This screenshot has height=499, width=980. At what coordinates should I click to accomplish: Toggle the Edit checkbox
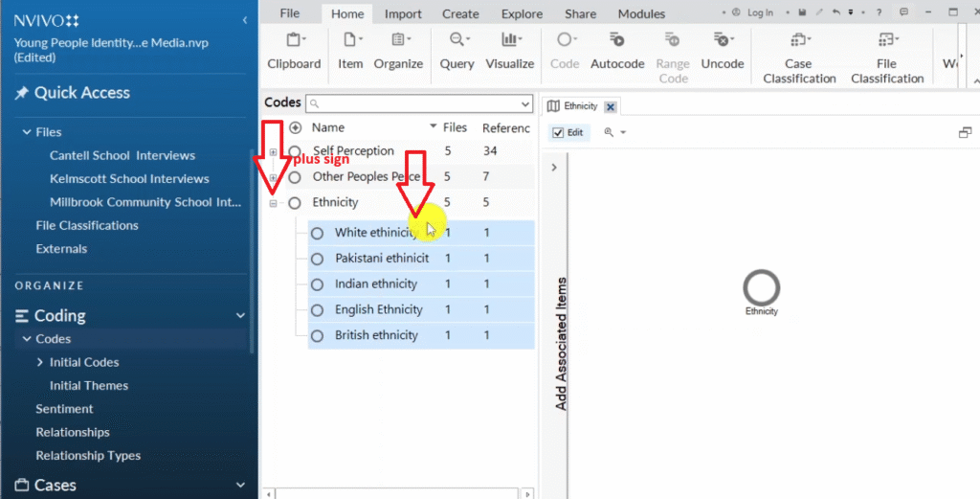coord(559,132)
